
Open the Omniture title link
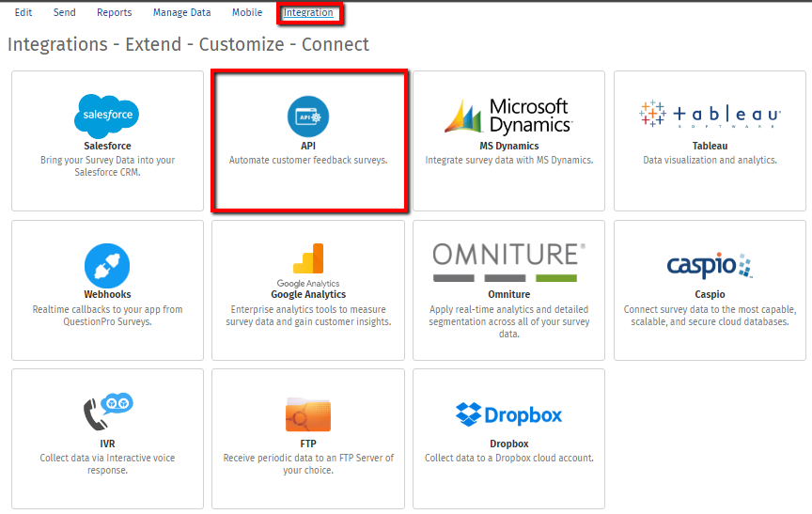tap(508, 294)
